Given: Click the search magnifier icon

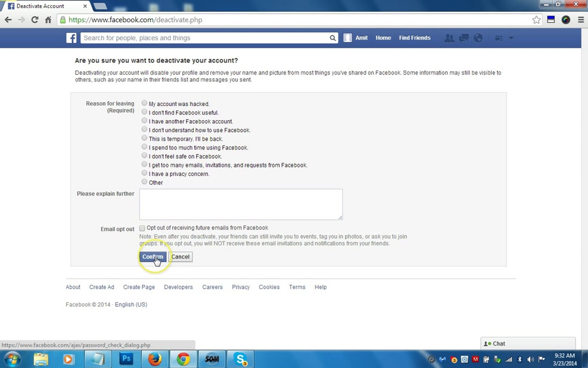Looking at the screenshot, I should coord(332,38).
